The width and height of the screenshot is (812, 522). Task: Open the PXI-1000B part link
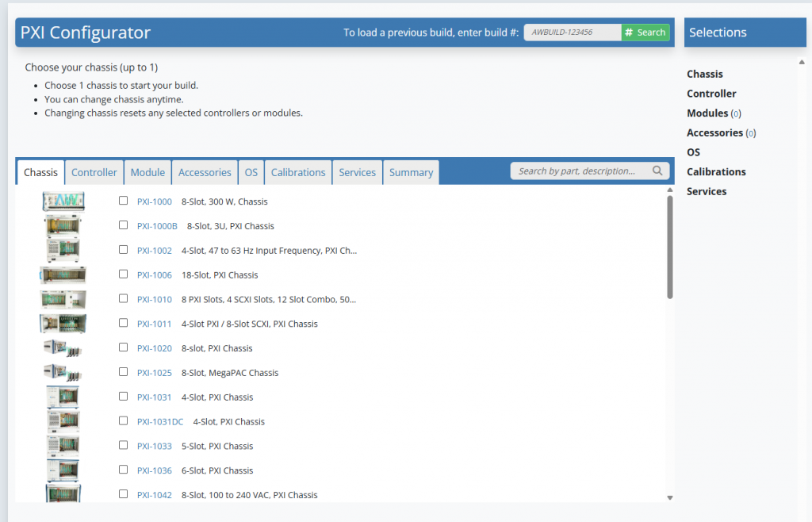157,226
